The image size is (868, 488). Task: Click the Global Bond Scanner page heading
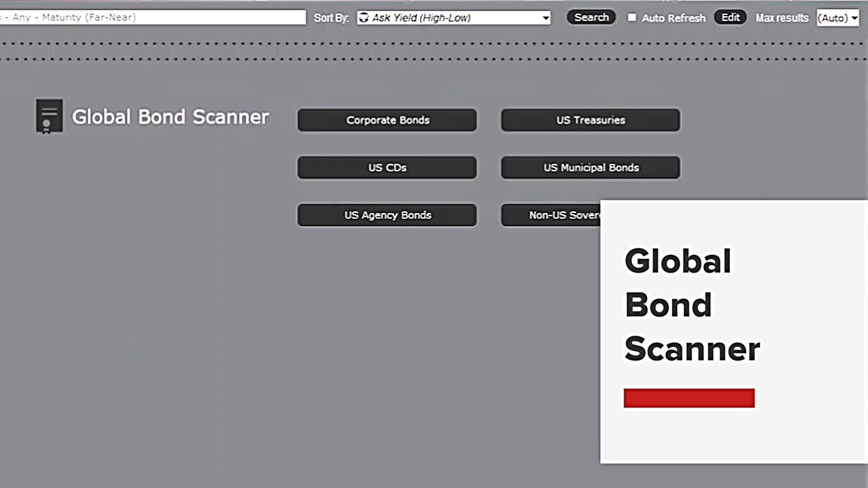click(170, 117)
